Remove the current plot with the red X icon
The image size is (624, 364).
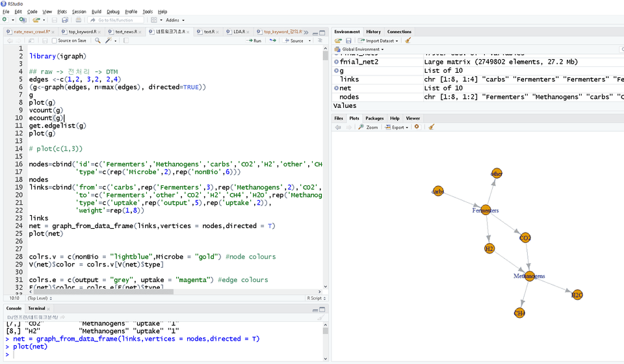point(417,127)
